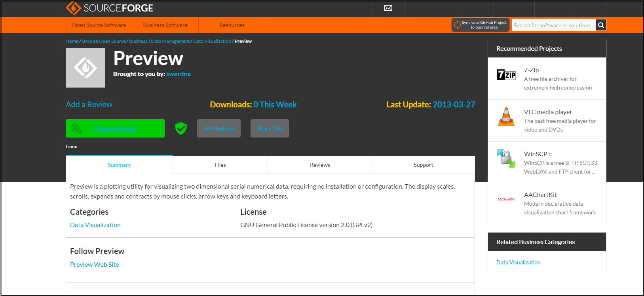This screenshot has height=296, width=644.
Task: Click the VLC media player cone icon
Action: coord(506,117)
